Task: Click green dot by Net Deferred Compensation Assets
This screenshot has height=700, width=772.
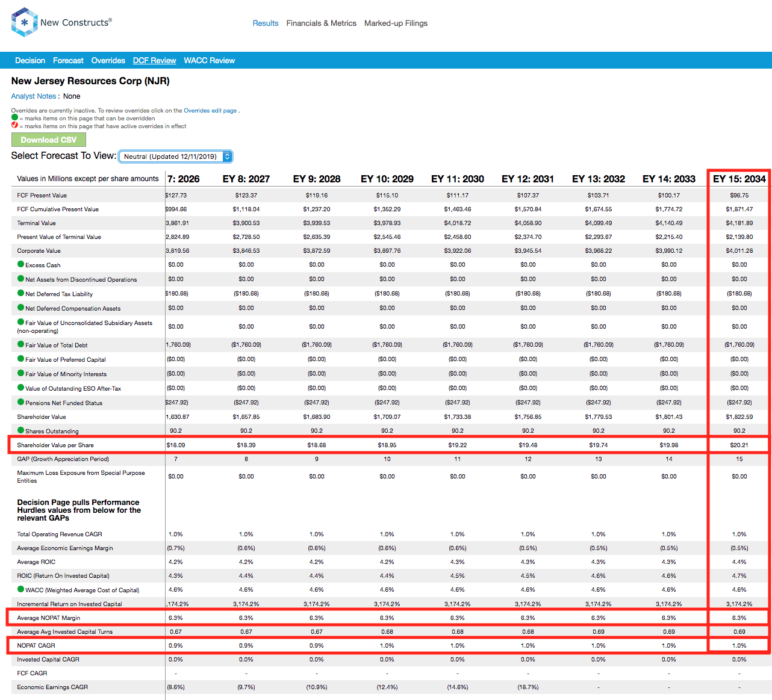Action: tap(21, 308)
